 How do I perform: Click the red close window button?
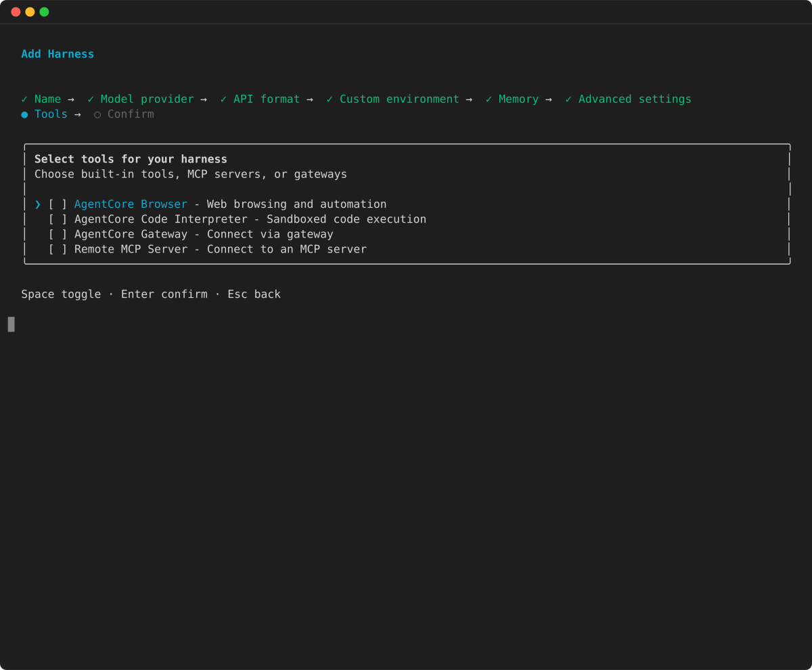click(16, 12)
